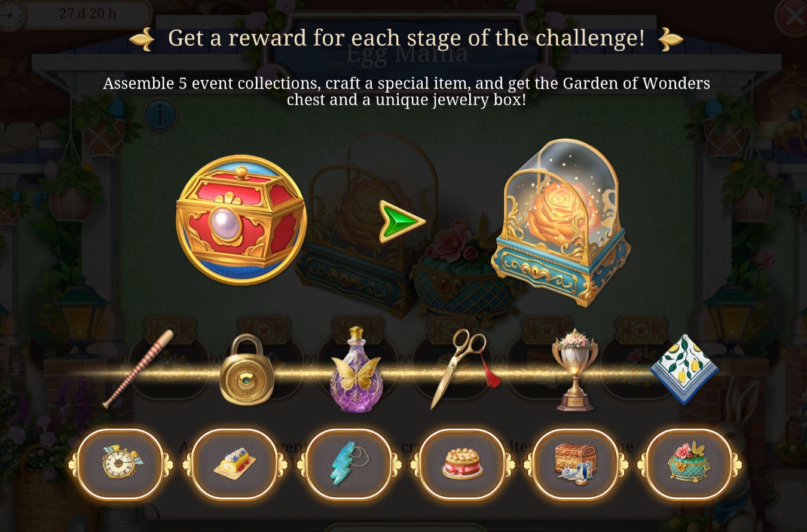Select the glass-domed golden rose reward

point(560,222)
